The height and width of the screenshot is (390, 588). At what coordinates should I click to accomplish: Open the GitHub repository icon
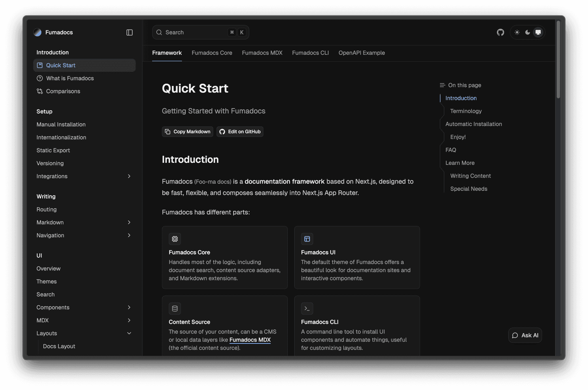(501, 32)
